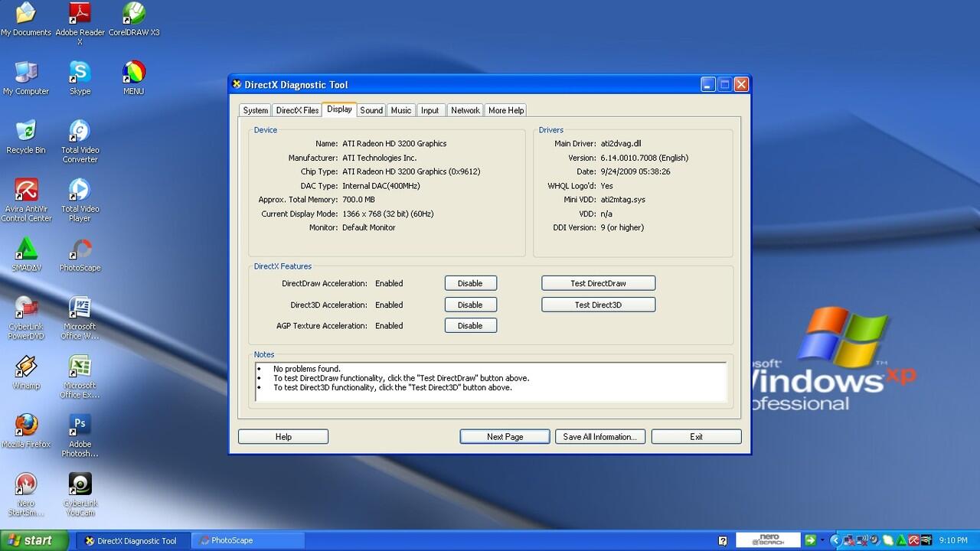Open the MENU desktop shortcut

(x=134, y=78)
